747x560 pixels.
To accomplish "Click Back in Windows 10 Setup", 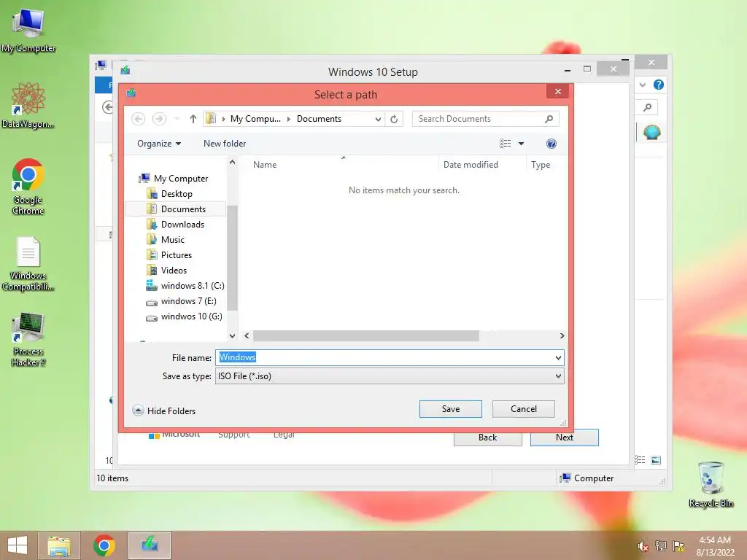I will point(487,438).
